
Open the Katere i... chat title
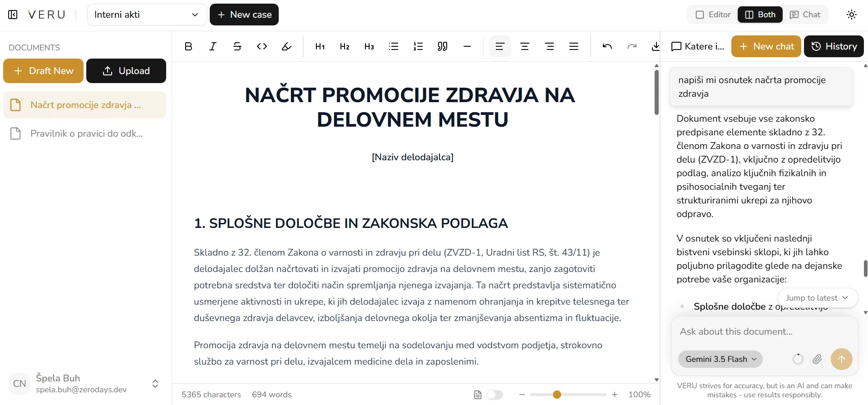click(x=698, y=46)
